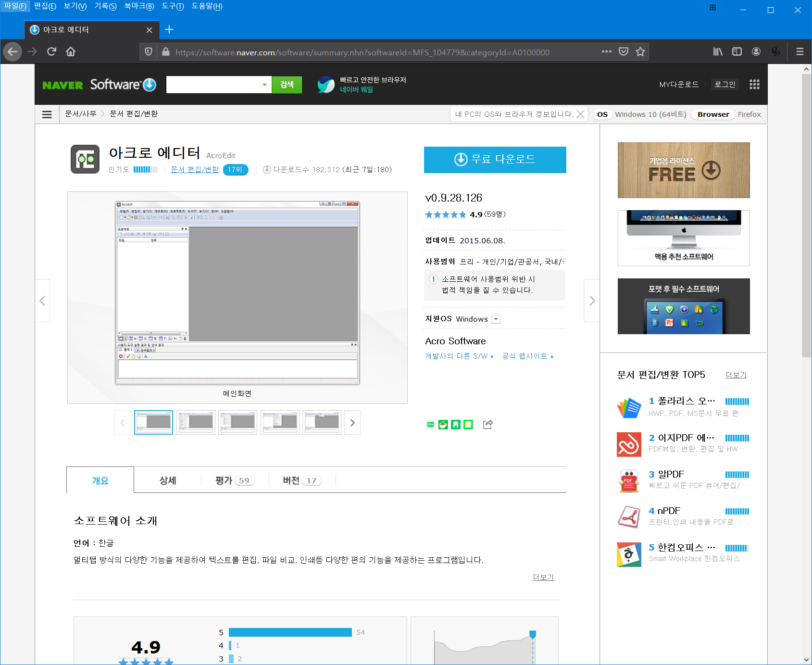Open the 북마크(B) menu
The width and height of the screenshot is (812, 665).
[139, 6]
